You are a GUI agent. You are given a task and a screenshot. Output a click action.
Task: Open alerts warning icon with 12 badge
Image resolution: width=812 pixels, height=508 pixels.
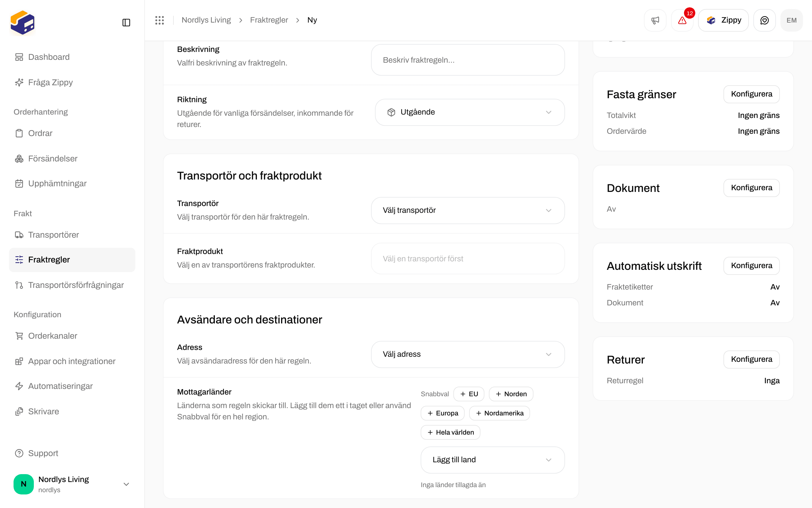pos(682,20)
